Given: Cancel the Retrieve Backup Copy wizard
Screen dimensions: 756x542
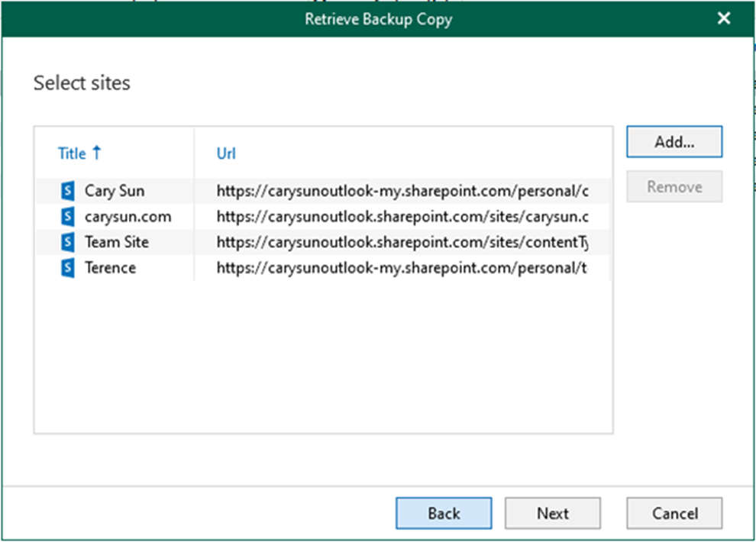Looking at the screenshot, I should click(674, 513).
